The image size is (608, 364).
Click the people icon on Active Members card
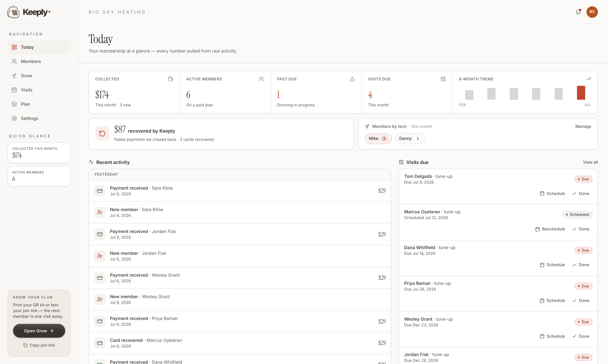(261, 79)
